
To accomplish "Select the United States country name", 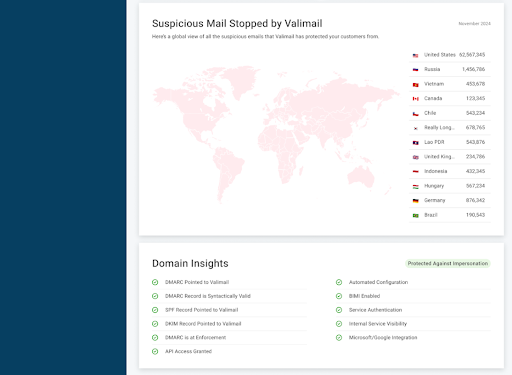I will point(440,55).
